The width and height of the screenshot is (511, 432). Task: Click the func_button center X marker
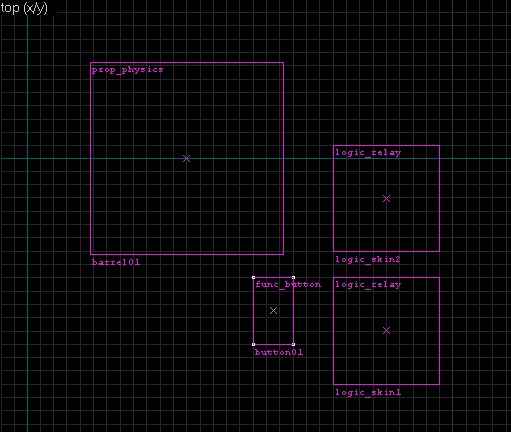(273, 311)
